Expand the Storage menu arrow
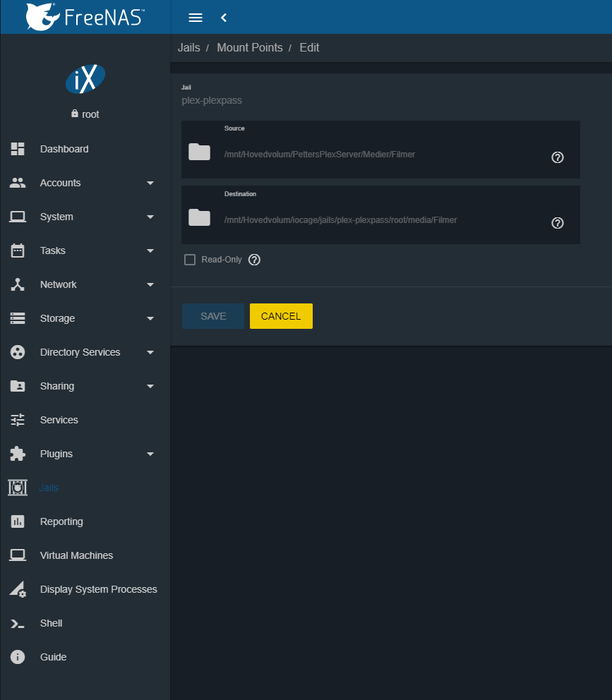612x700 pixels. click(150, 319)
